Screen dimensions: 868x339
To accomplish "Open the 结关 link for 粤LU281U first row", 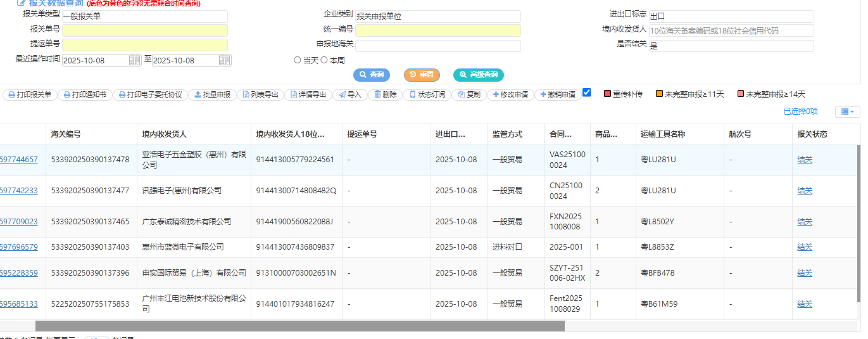I will (x=805, y=160).
